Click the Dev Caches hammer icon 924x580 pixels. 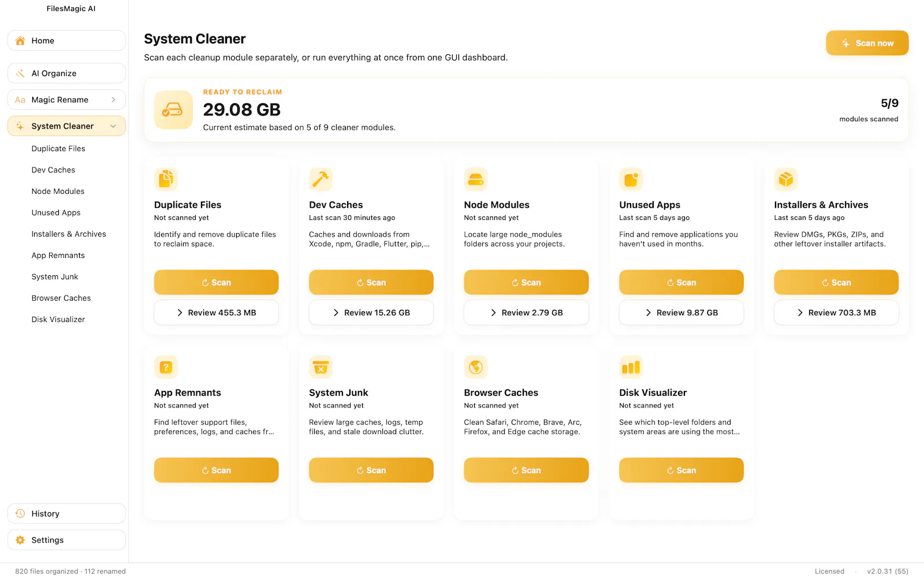tap(321, 179)
